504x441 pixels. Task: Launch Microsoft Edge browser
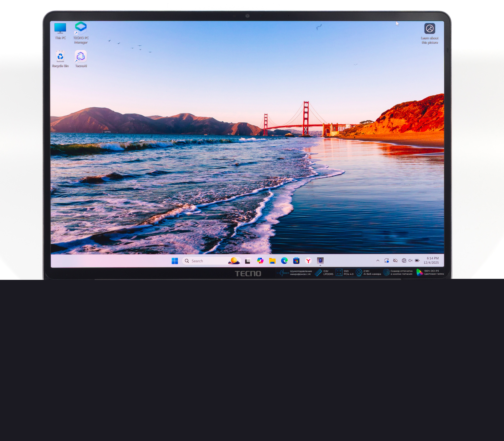(284, 261)
